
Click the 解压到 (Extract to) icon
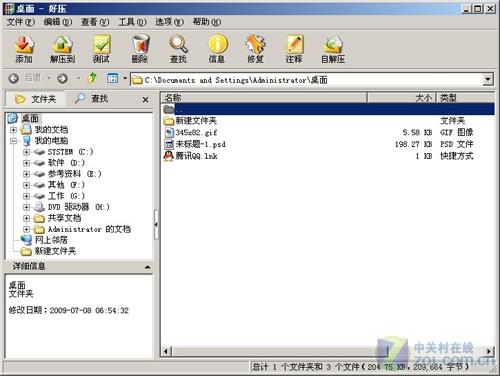point(62,49)
